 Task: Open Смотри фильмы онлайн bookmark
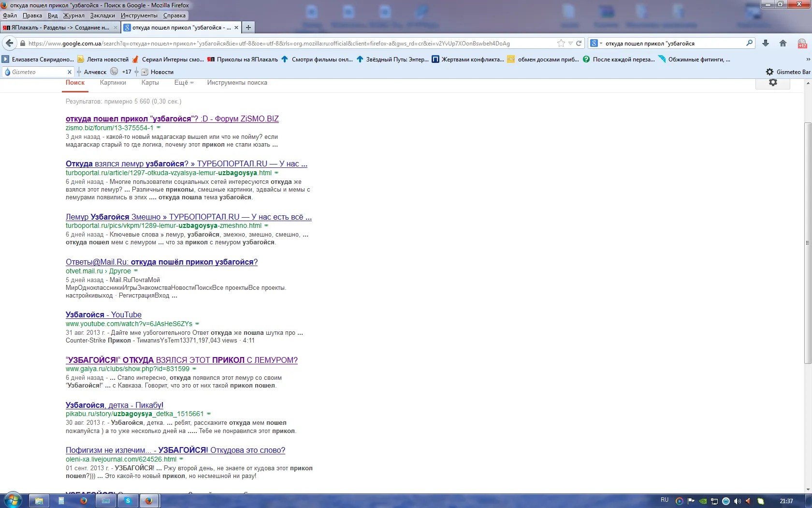point(317,60)
